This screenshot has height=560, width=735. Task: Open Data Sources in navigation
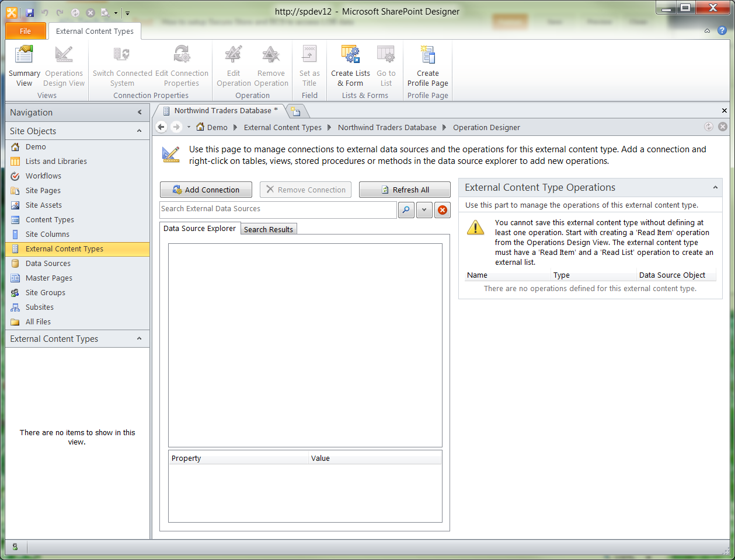(77, 263)
